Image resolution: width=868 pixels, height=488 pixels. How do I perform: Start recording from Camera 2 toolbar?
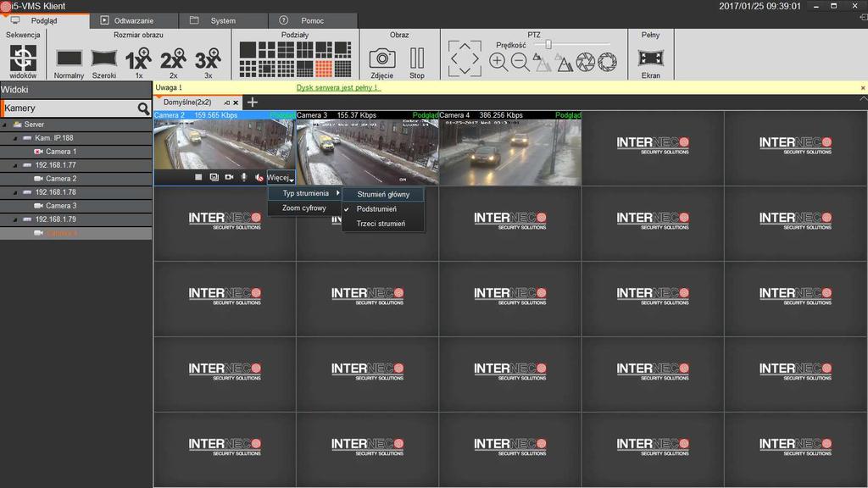click(x=229, y=177)
